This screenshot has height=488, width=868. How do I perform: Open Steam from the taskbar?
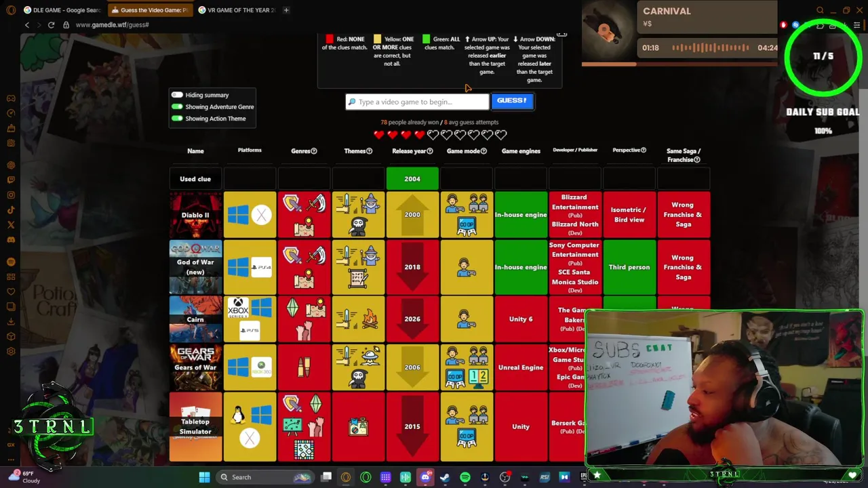click(x=445, y=477)
